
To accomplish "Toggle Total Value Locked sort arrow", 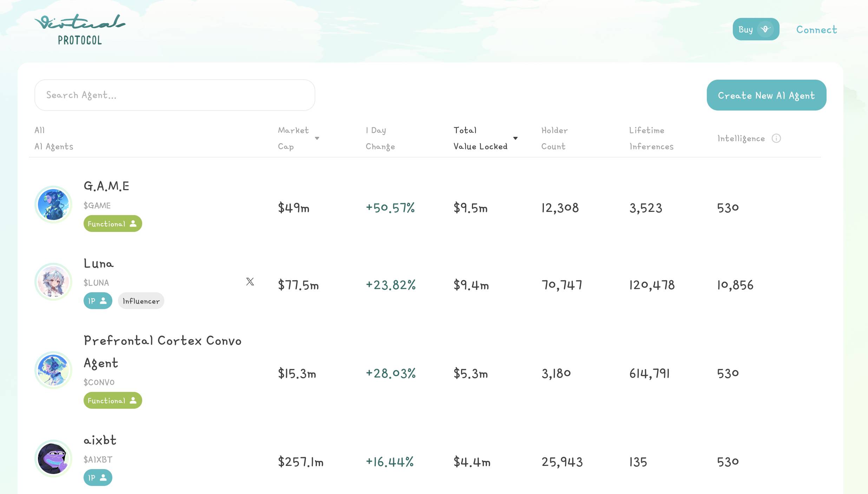I will (515, 138).
